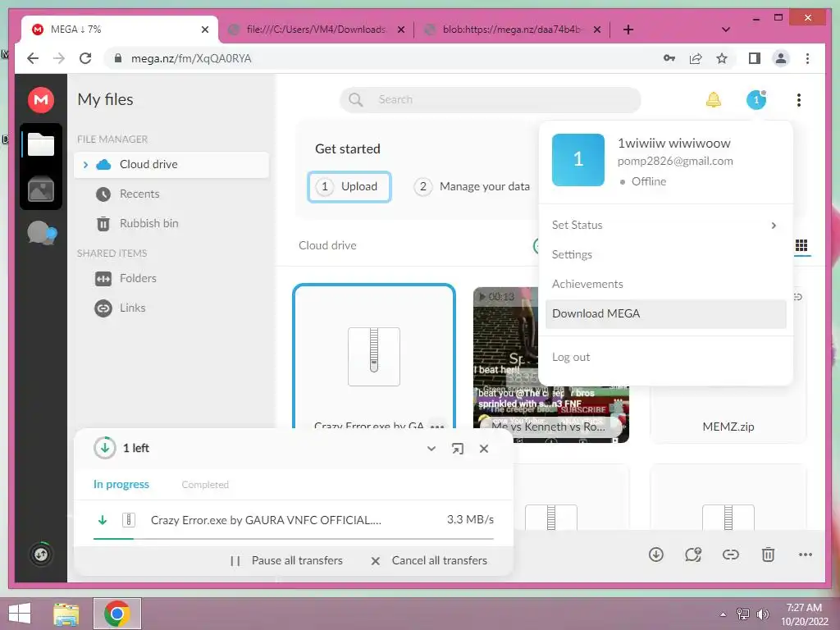The image size is (840, 630).
Task: Open the Photos gallery sidebar icon
Action: click(41, 189)
